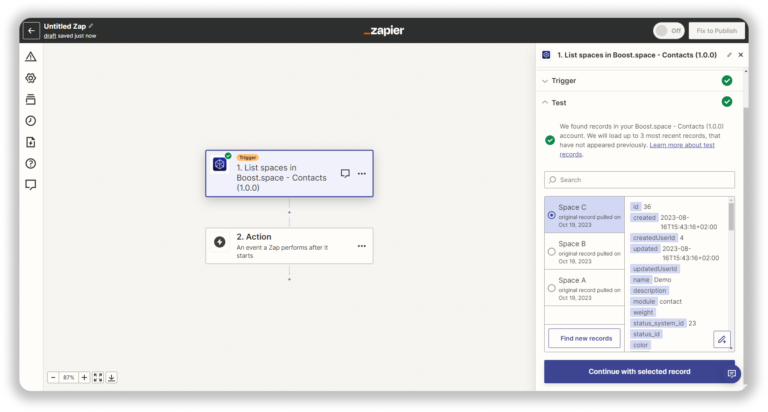Image resolution: width=768 pixels, height=412 pixels.
Task: Open the Learn more about test records link
Action: [x=682, y=145]
